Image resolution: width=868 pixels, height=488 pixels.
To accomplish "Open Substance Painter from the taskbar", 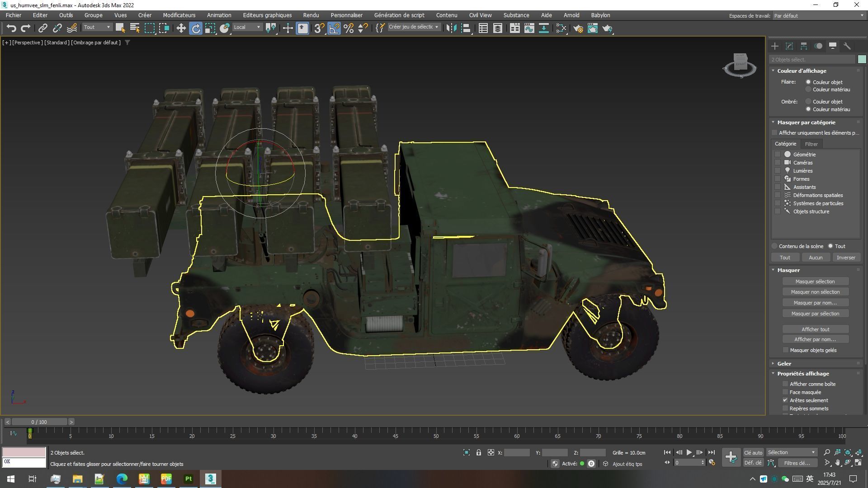I will (189, 479).
